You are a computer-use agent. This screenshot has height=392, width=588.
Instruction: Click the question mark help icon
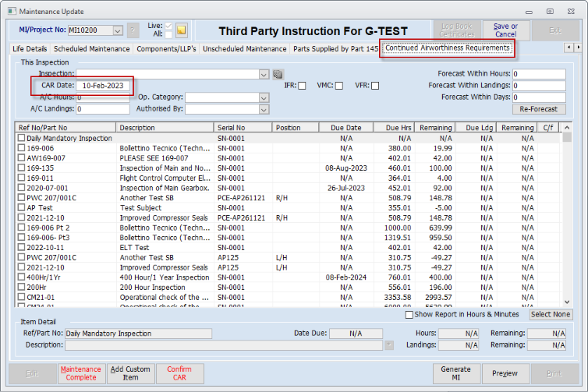[133, 30]
